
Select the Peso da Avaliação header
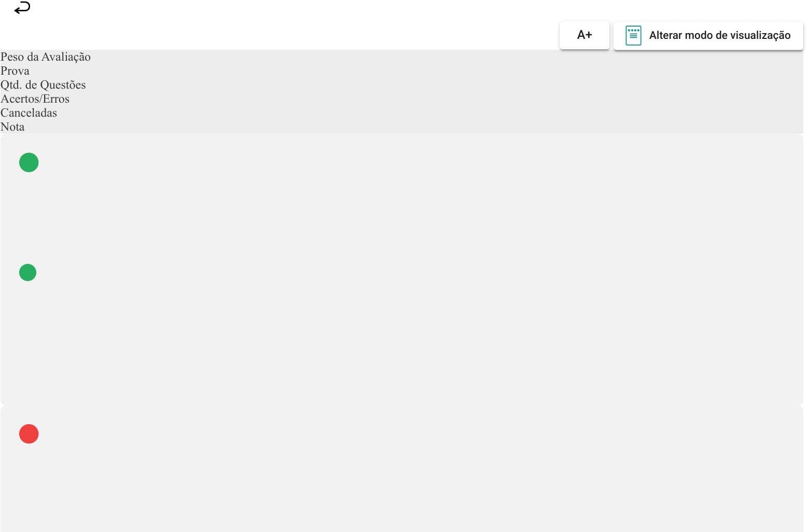click(x=46, y=57)
